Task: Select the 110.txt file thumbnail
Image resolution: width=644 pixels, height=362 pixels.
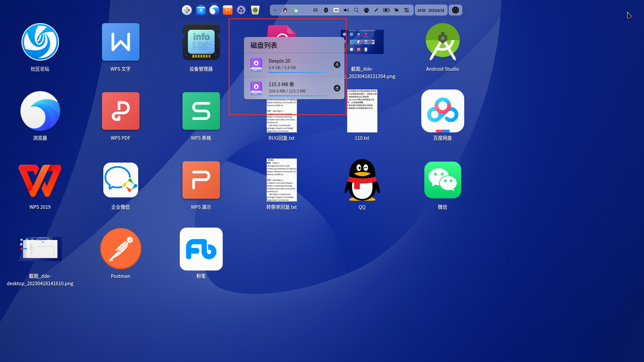Action: tap(362, 111)
